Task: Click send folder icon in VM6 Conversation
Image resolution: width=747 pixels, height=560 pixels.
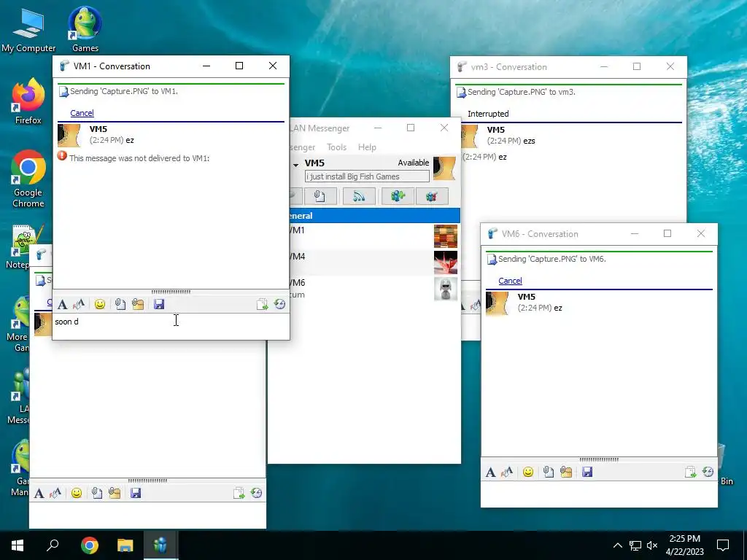Action: [x=566, y=472]
